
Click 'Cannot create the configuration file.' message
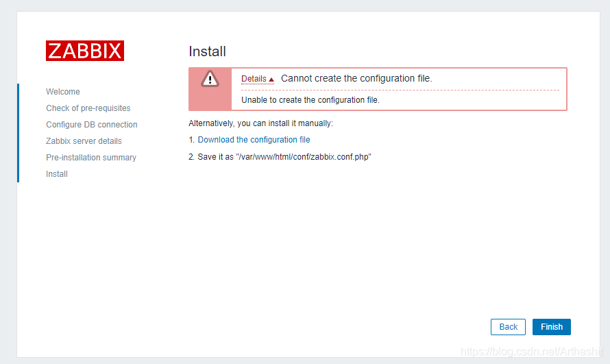356,79
